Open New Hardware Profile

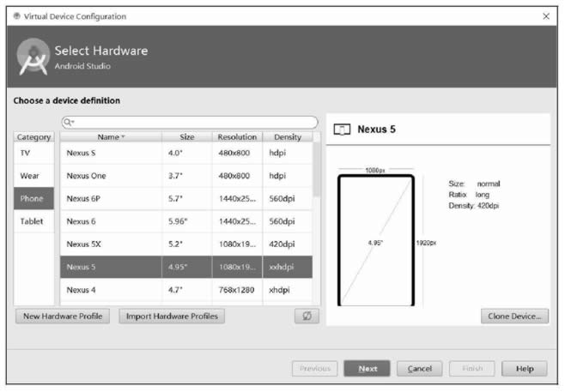[62, 317]
